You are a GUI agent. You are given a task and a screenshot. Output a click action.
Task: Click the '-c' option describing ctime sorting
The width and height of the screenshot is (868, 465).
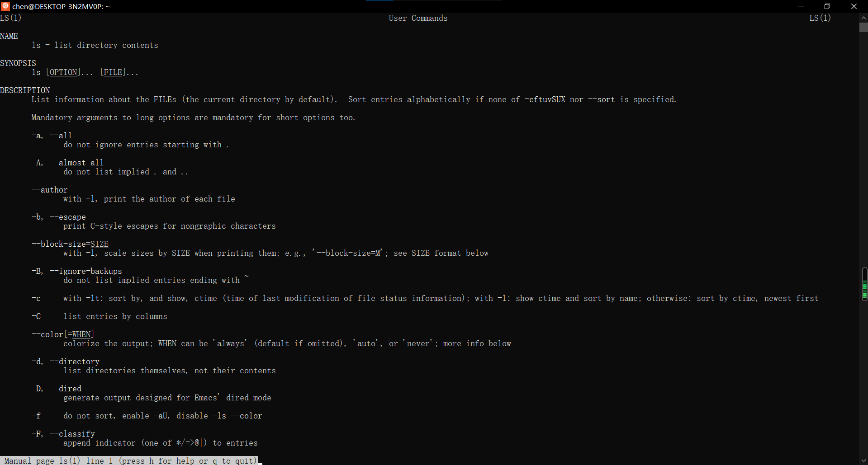click(425, 298)
